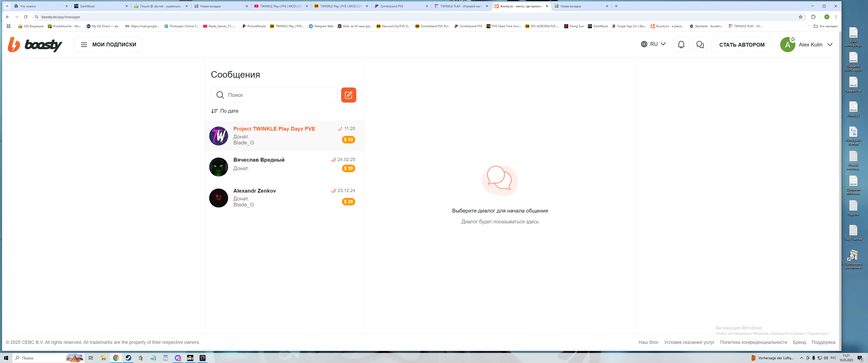Click the Boosty logo
The height and width of the screenshot is (363, 868).
pyautogui.click(x=35, y=44)
